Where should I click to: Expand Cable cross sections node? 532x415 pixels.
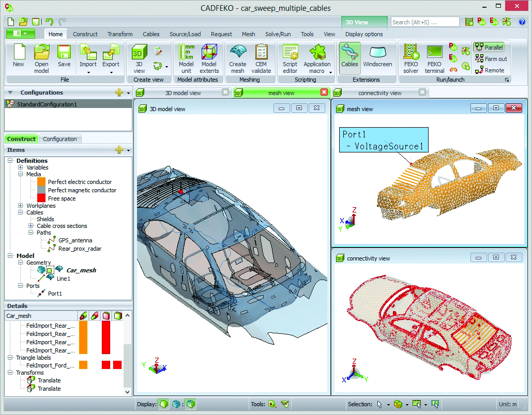click(31, 226)
